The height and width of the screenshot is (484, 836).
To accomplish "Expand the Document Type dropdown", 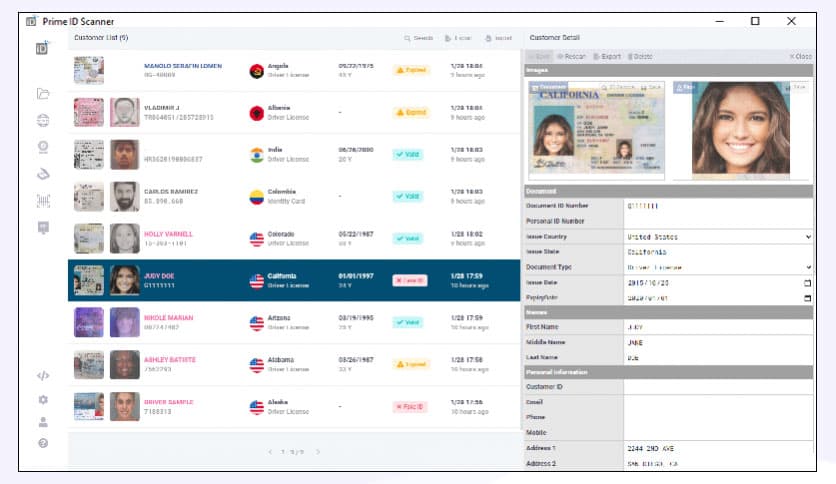I will pyautogui.click(x=807, y=268).
